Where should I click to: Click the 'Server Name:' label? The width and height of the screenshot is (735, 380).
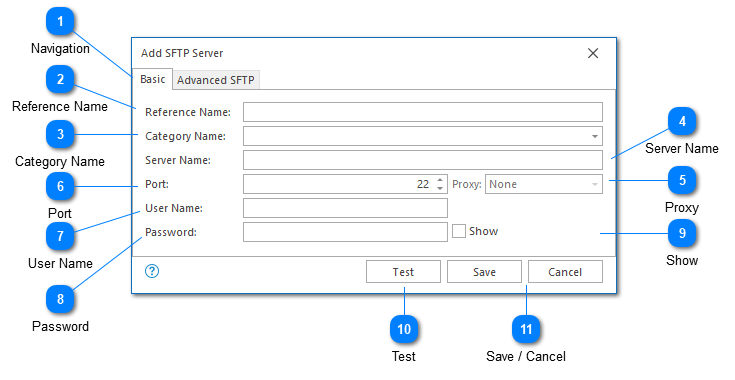[x=178, y=160]
